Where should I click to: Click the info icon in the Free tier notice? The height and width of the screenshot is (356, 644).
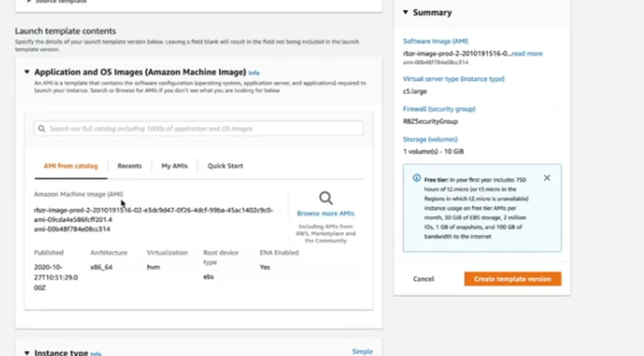click(x=416, y=178)
